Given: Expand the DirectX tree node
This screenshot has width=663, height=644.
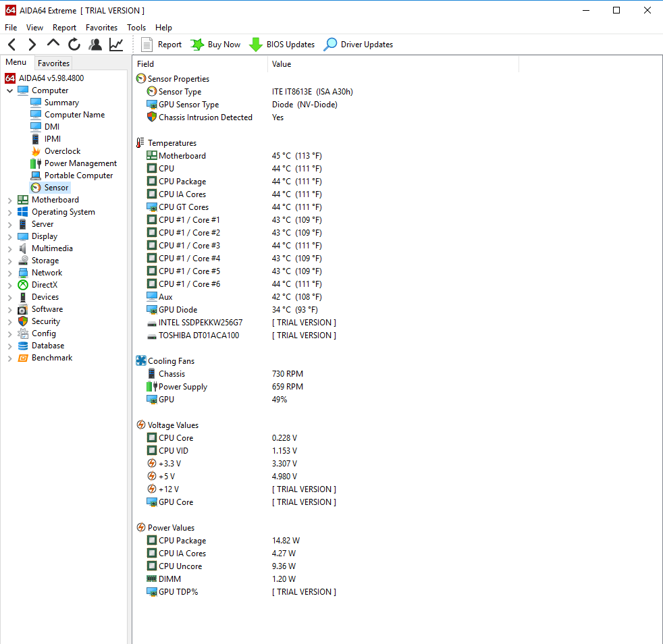Looking at the screenshot, I should (9, 285).
